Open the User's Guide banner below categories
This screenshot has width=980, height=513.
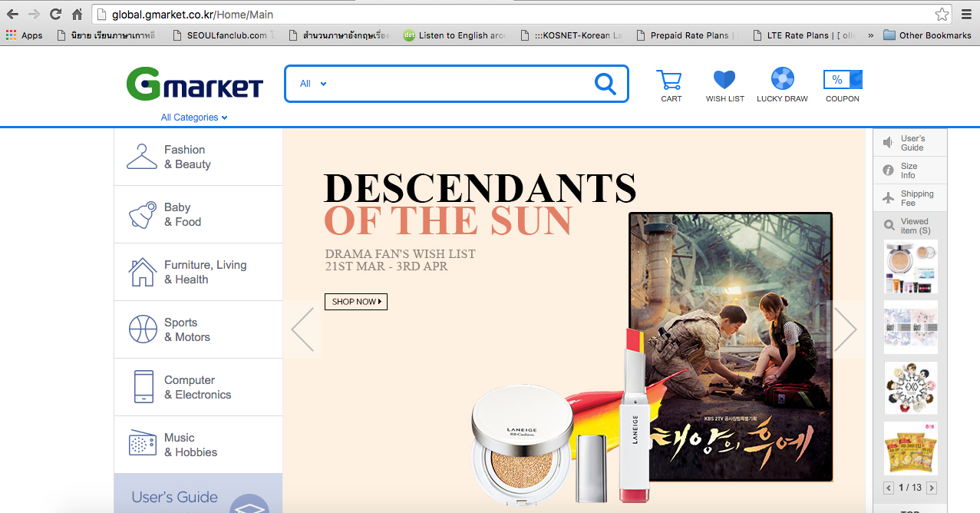pos(198,493)
